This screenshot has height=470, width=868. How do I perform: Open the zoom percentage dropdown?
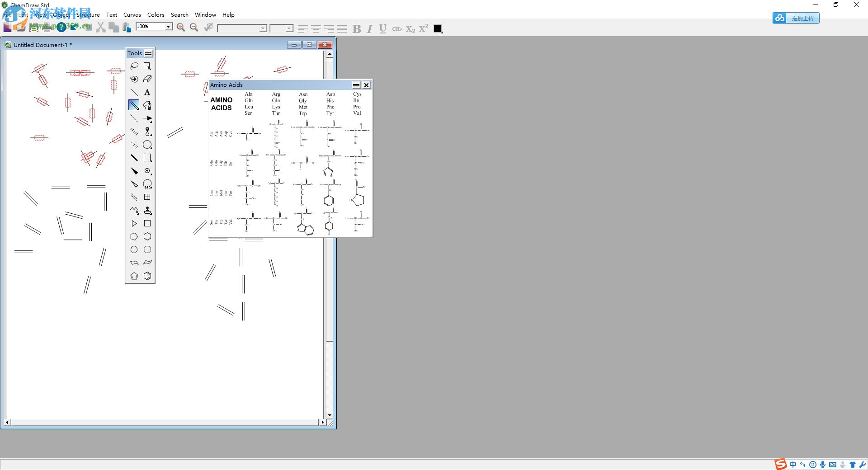[x=169, y=27]
